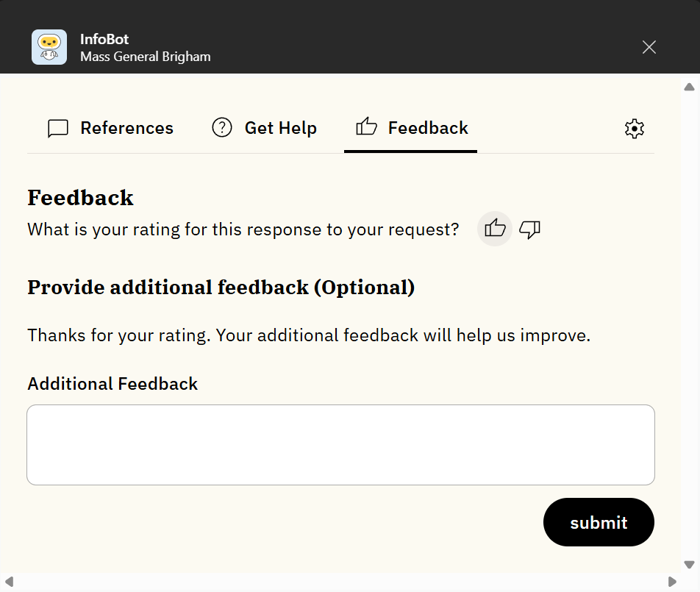Click the InfoBot title text

[104, 39]
